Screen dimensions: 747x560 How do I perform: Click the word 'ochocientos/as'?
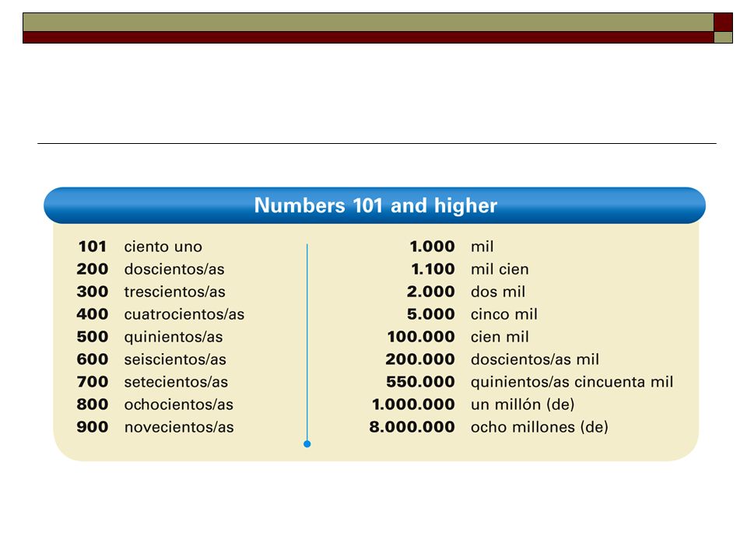179,404
